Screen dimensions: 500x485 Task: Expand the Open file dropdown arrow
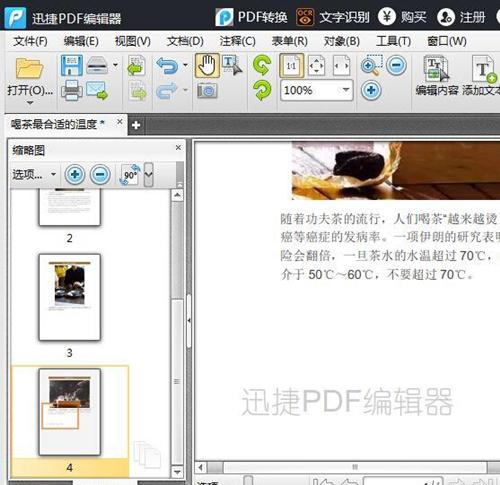30,103
